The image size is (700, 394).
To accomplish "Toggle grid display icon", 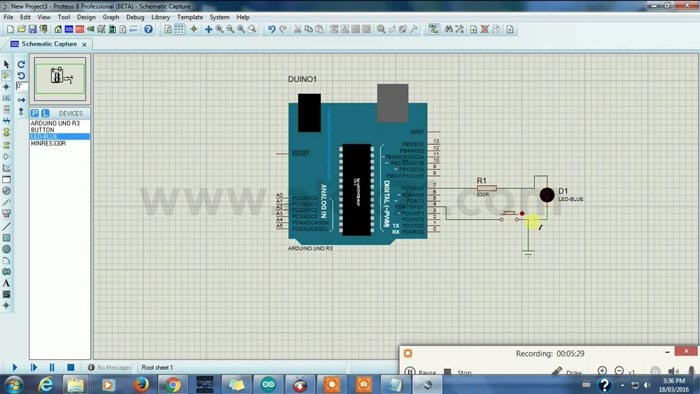I will [179, 29].
